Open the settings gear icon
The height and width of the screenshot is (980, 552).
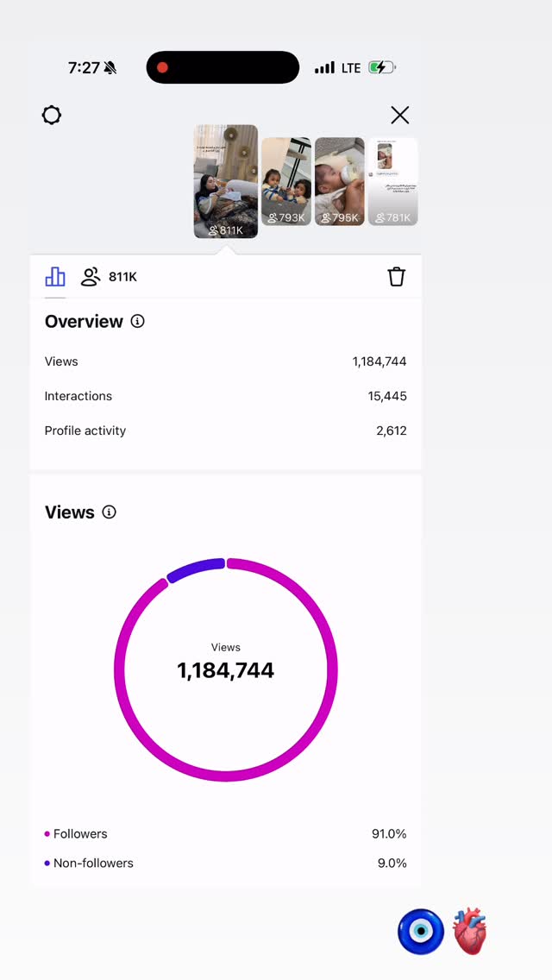[x=52, y=115]
